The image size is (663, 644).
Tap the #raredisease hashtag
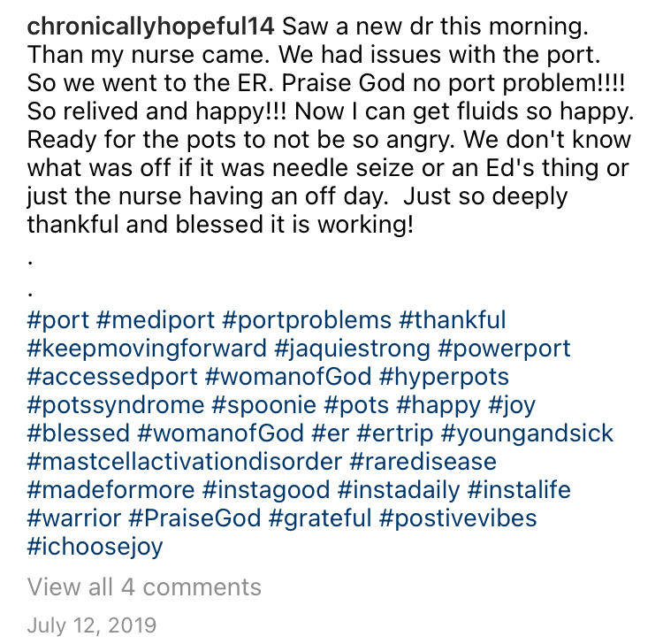(x=423, y=461)
